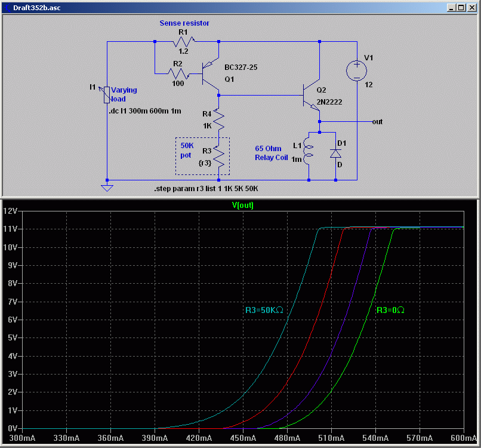481x448 pixels.
Task: Click the L1 value '1m'
Action: click(x=297, y=159)
